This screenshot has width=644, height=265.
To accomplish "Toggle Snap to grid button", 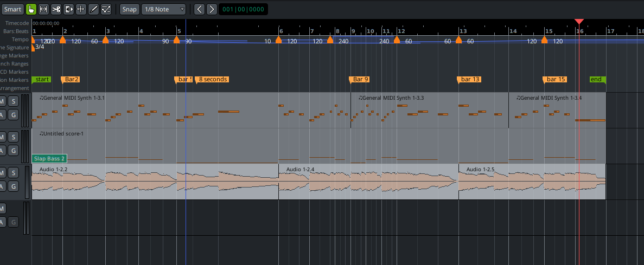I will 129,9.
